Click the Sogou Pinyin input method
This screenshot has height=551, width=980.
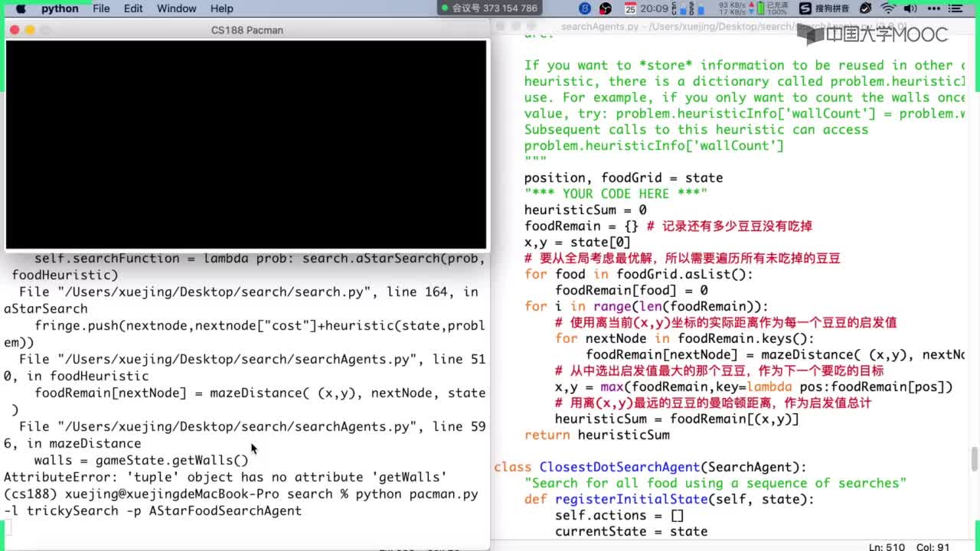point(825,8)
